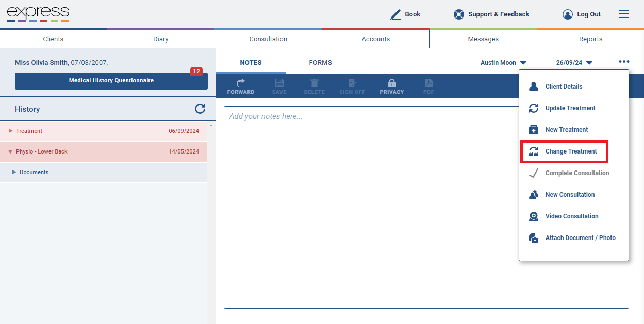Click the Video Consultation webcam icon
Viewport: 644px width, 324px height.
coord(534,216)
